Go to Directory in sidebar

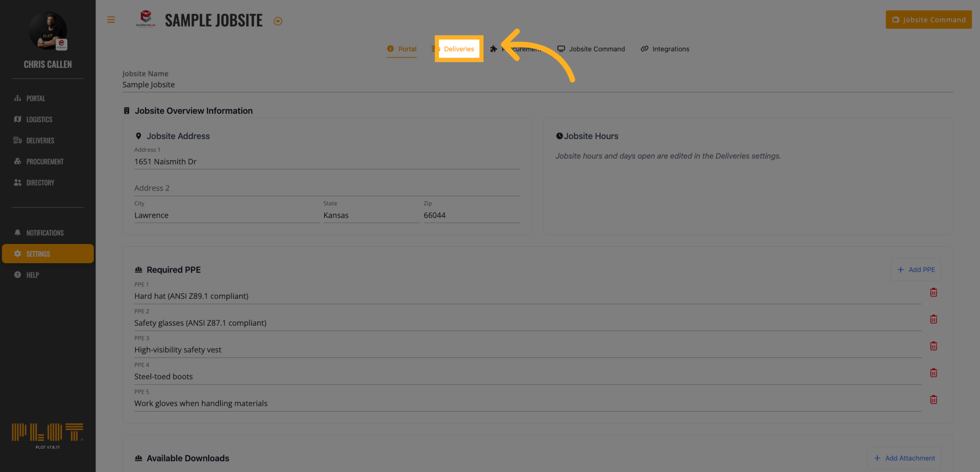tap(40, 183)
